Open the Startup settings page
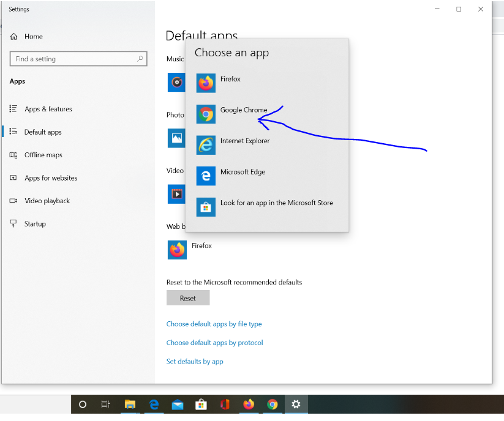 point(35,224)
